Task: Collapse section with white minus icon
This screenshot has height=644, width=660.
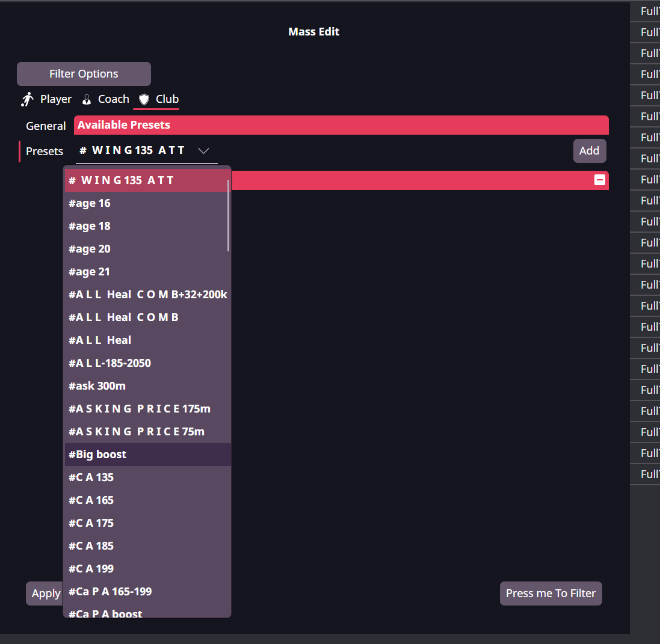Action: coord(599,180)
